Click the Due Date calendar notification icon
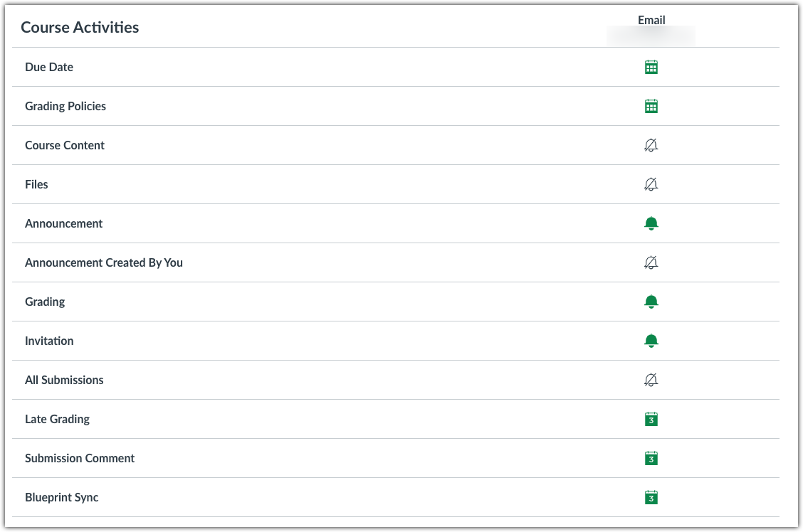 651,66
